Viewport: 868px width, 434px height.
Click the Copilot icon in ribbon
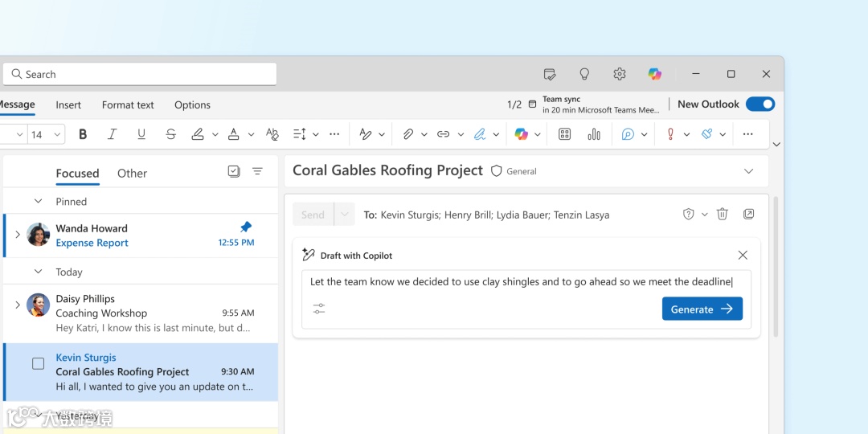tap(521, 134)
